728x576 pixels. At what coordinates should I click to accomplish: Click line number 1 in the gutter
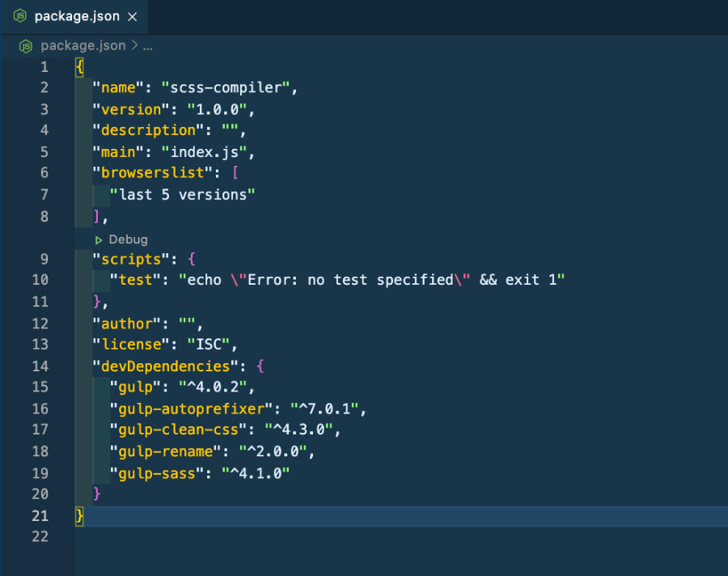coord(44,67)
